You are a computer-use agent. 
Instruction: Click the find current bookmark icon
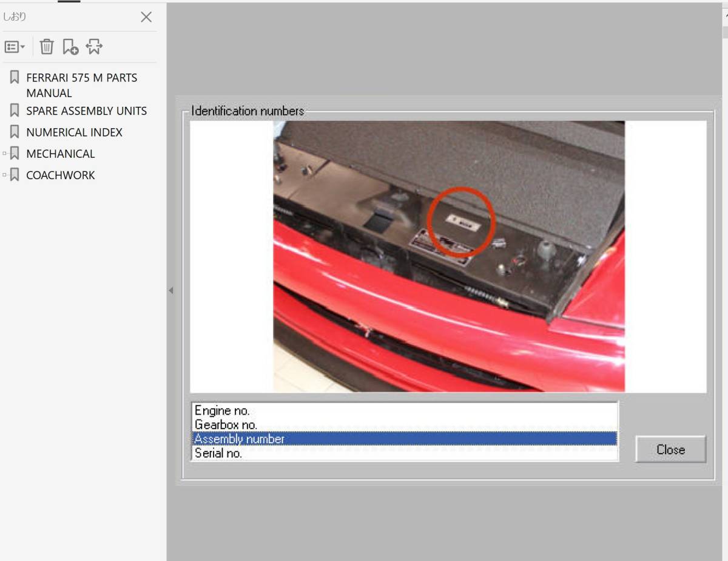point(94,47)
